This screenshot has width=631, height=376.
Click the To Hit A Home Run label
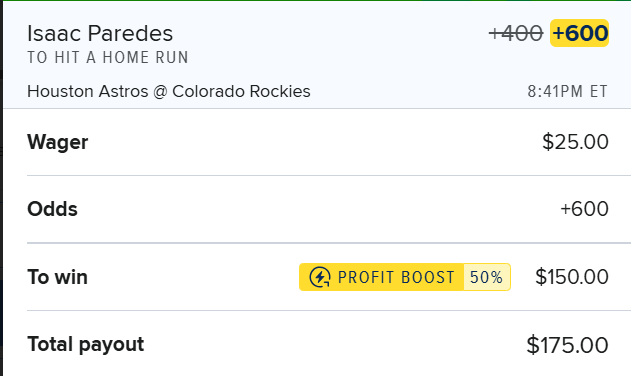108,58
